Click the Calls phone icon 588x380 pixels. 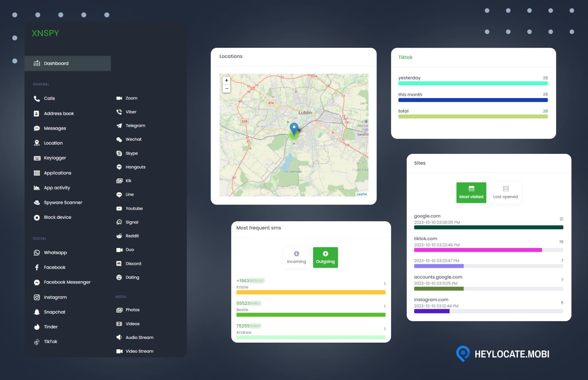[37, 98]
